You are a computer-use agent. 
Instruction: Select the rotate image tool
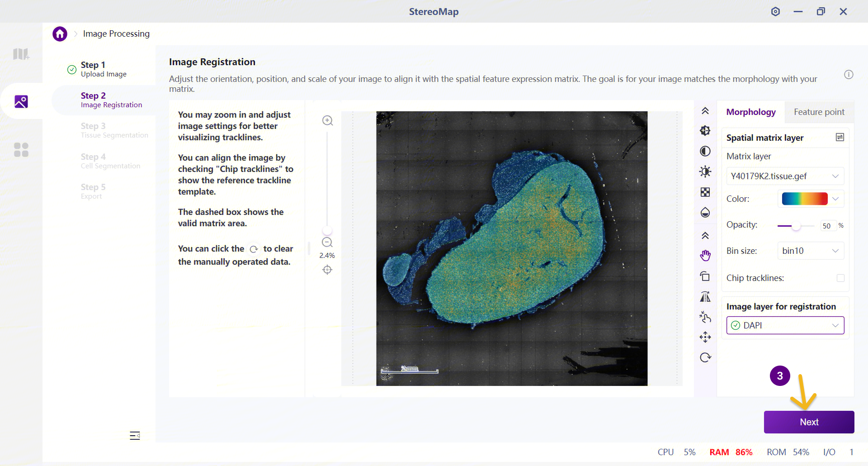click(x=705, y=276)
